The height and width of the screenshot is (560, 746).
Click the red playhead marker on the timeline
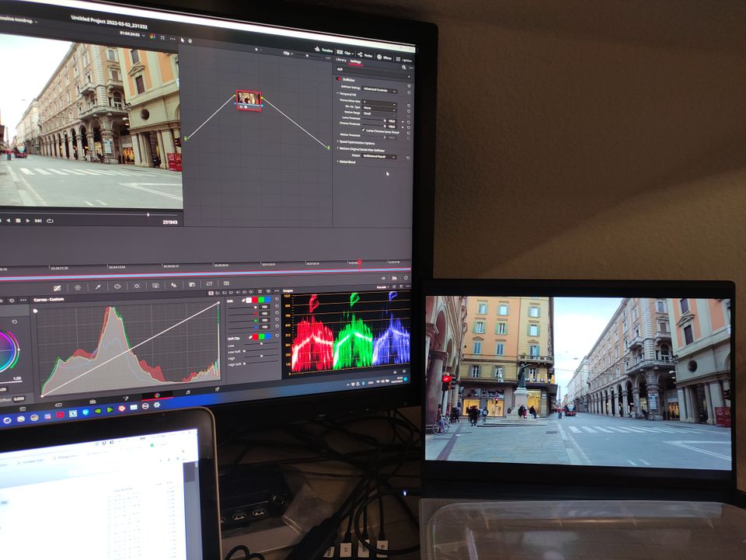(x=359, y=263)
